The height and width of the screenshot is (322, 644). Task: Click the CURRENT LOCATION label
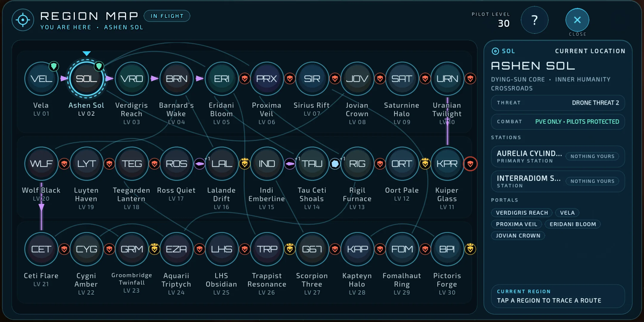590,51
